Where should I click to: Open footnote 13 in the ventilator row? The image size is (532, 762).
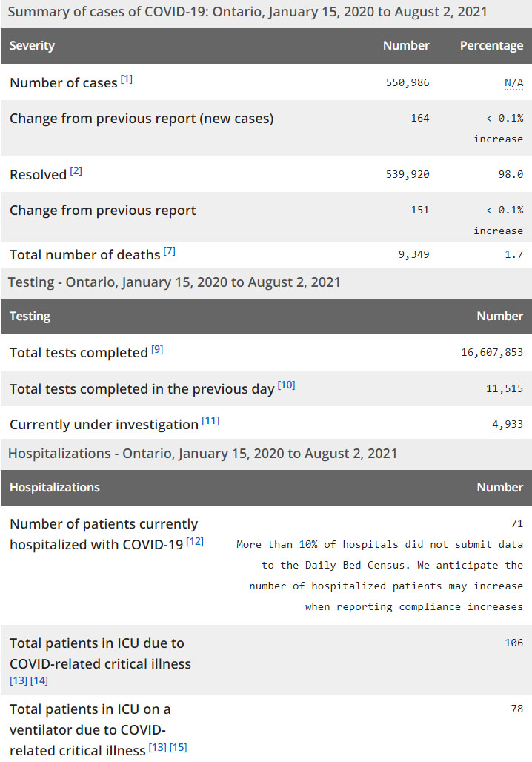click(157, 747)
